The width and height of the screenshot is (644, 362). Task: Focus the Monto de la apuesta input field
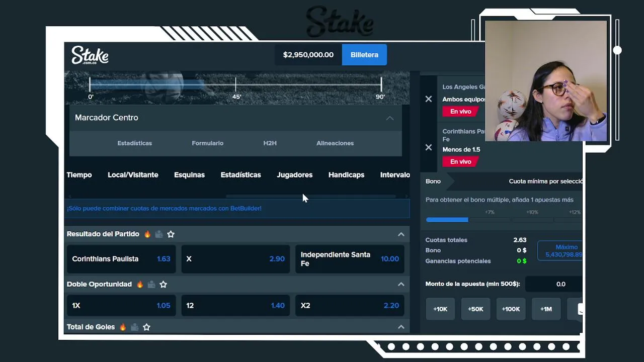tap(554, 284)
